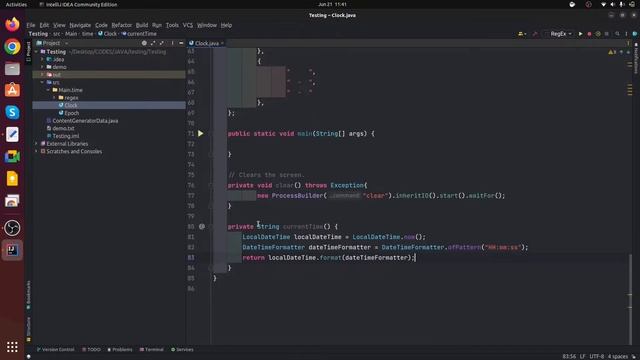Open the TODO tool window
Viewport: 640px width, 360px height.
[x=91, y=349]
